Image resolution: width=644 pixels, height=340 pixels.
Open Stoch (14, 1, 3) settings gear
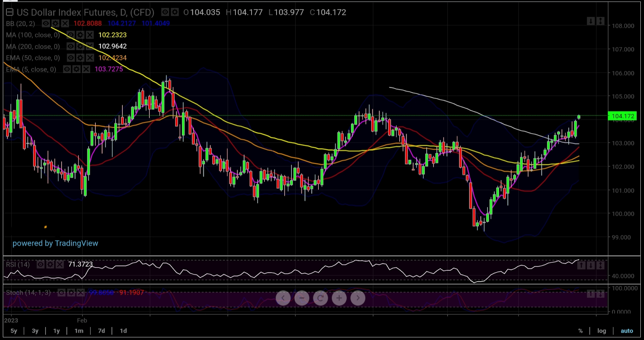[71, 293]
